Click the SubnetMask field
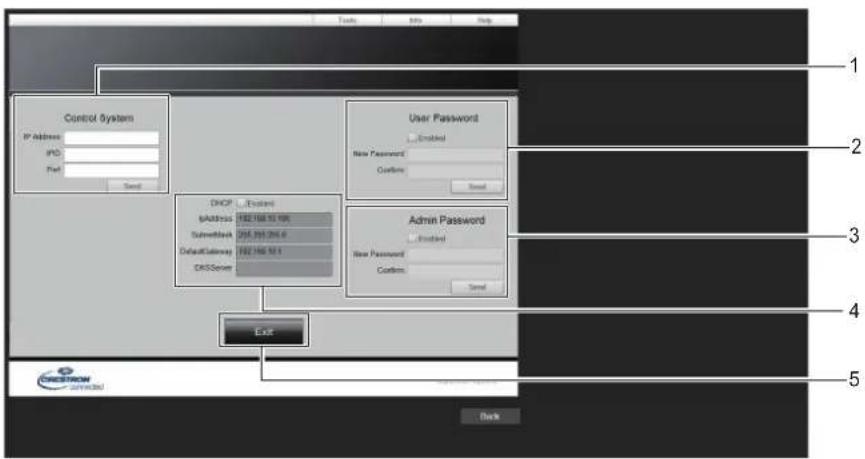This screenshot has width=865, height=459. tap(284, 235)
